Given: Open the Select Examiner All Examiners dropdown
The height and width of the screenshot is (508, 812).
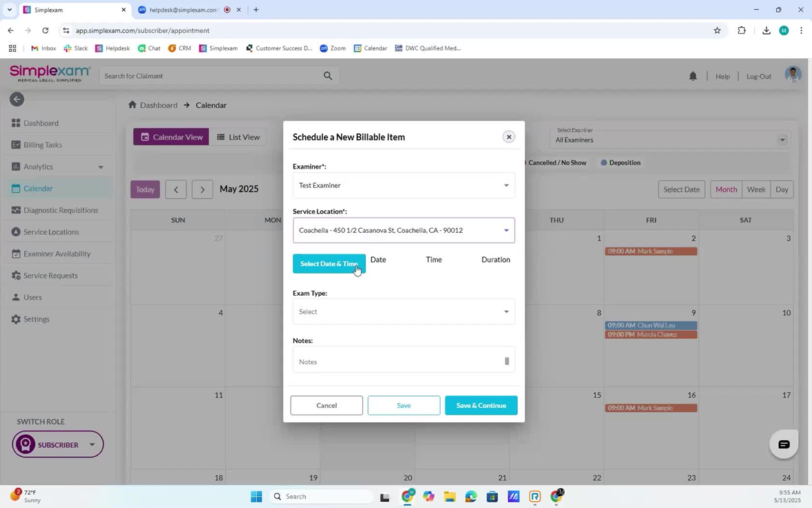Looking at the screenshot, I should pos(670,139).
